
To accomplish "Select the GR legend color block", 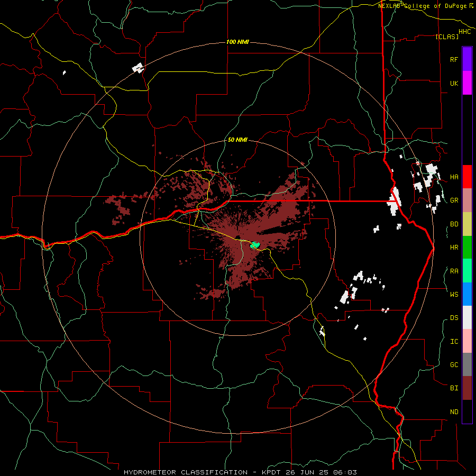I will 467,200.
